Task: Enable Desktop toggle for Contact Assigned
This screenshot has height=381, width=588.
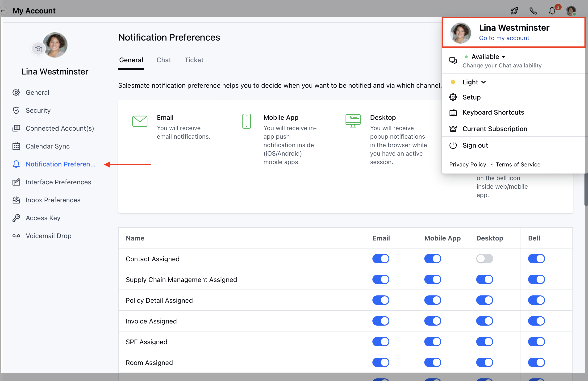Action: point(484,259)
